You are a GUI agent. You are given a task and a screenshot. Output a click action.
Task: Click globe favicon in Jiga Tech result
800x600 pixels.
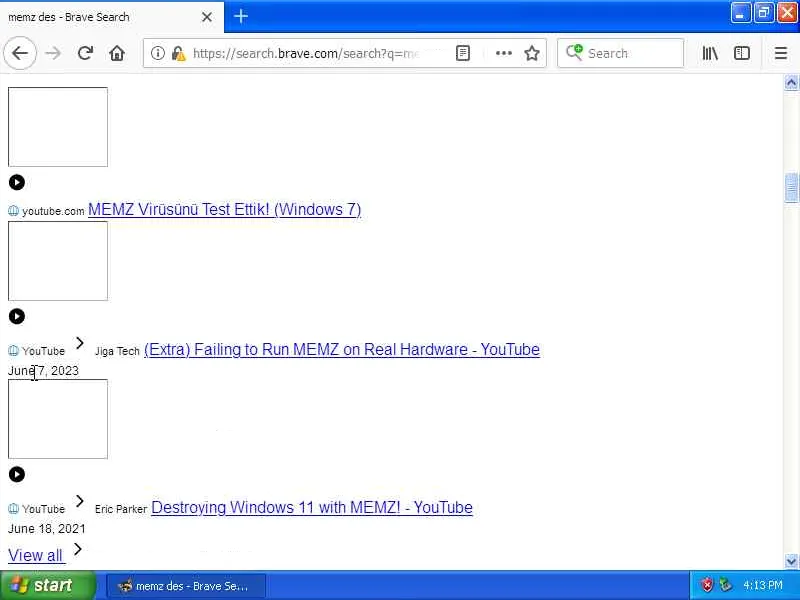tap(14, 351)
